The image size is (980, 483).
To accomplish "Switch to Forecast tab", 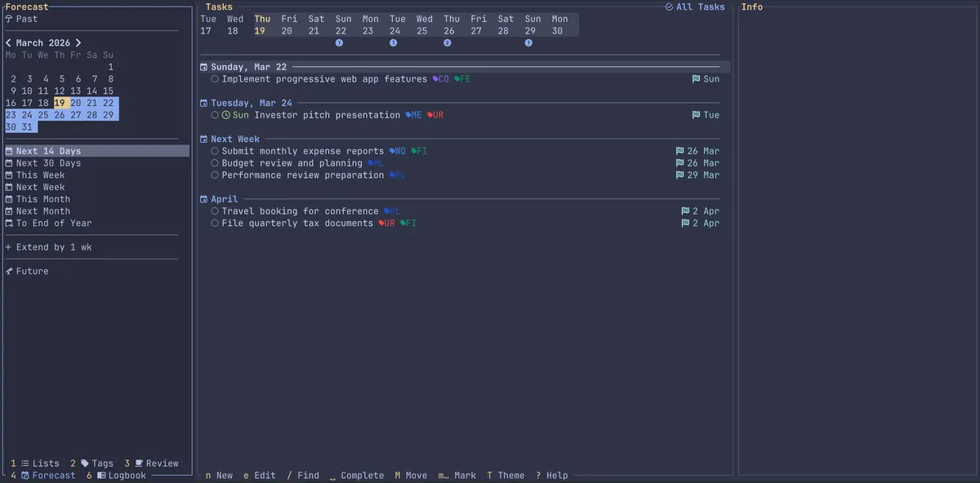I will tap(43, 476).
